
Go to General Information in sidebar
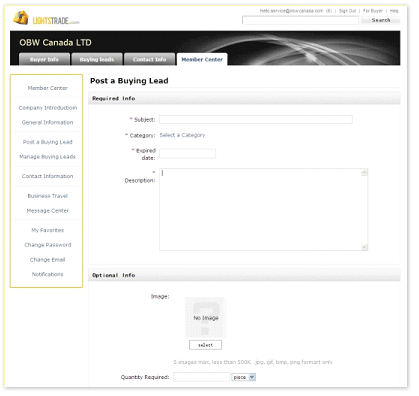click(47, 122)
